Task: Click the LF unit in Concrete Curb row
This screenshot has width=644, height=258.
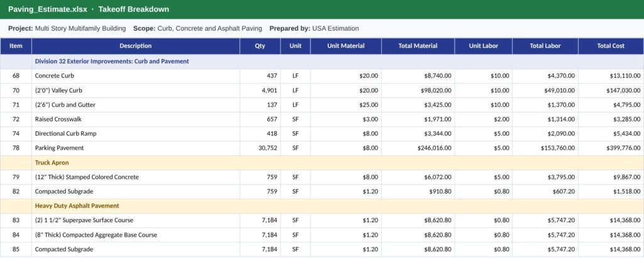Action: tap(296, 76)
